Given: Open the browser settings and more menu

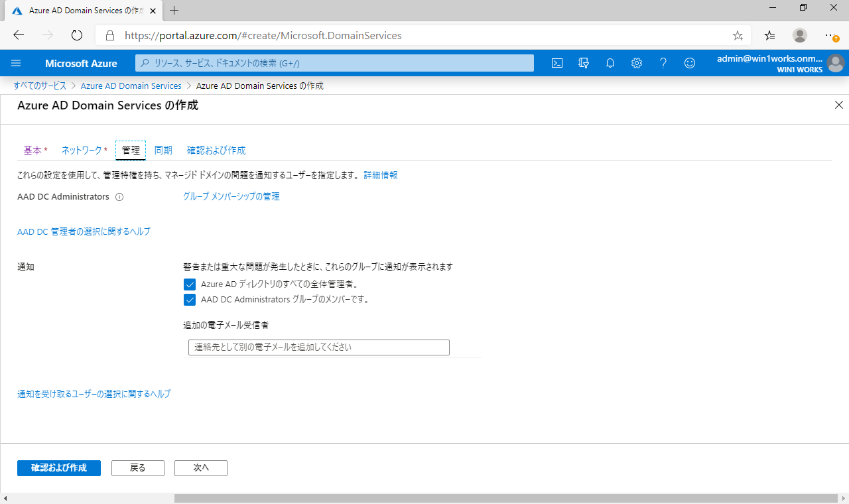Looking at the screenshot, I should tap(832, 35).
